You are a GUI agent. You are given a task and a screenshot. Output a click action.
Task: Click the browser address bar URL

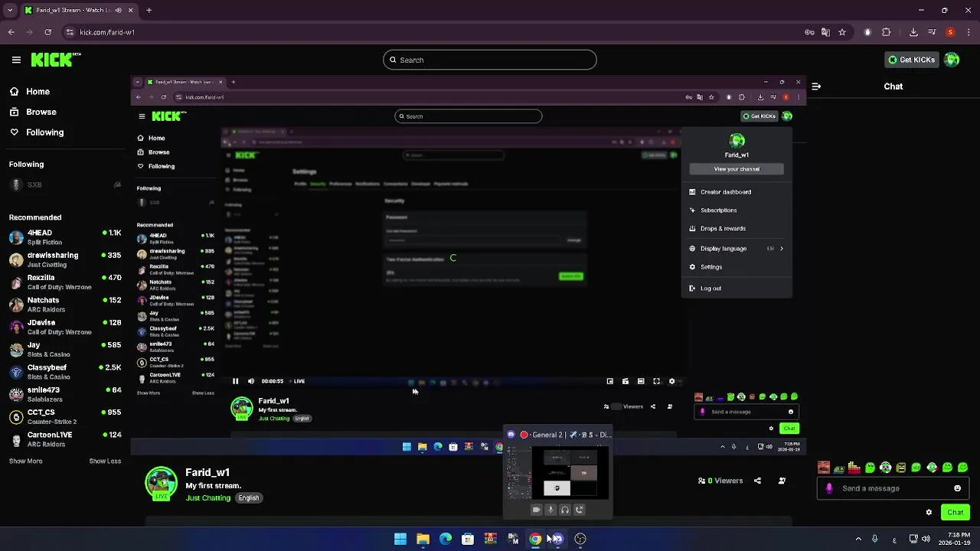[107, 32]
